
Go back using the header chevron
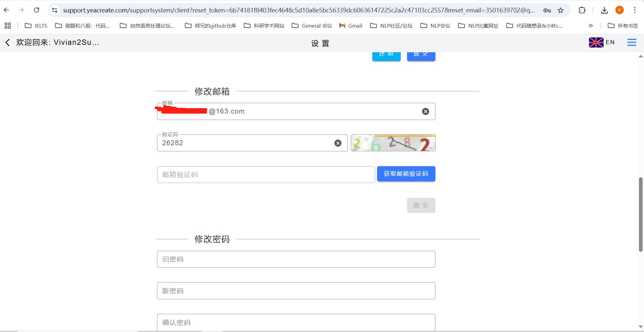pyautogui.click(x=7, y=42)
